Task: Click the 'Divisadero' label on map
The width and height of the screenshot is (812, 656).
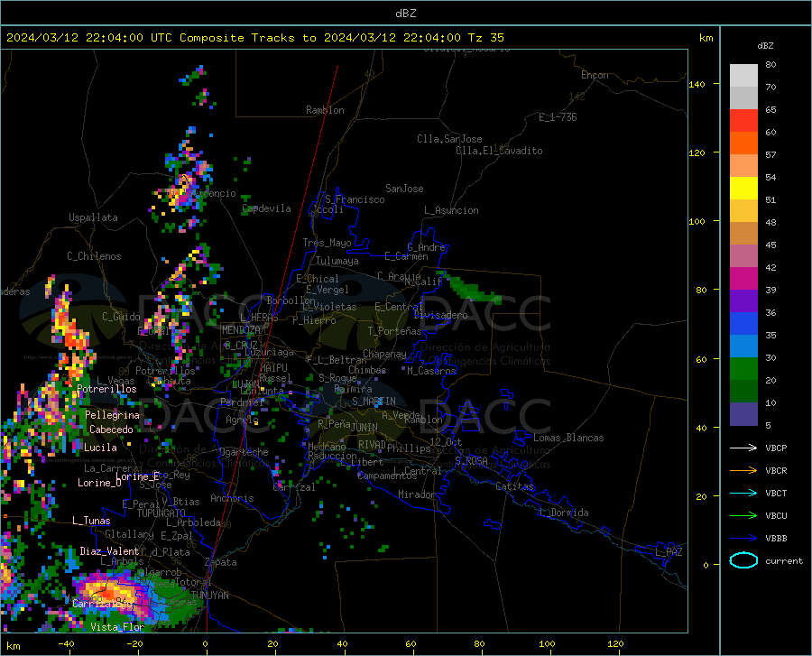Action: pyautogui.click(x=440, y=315)
